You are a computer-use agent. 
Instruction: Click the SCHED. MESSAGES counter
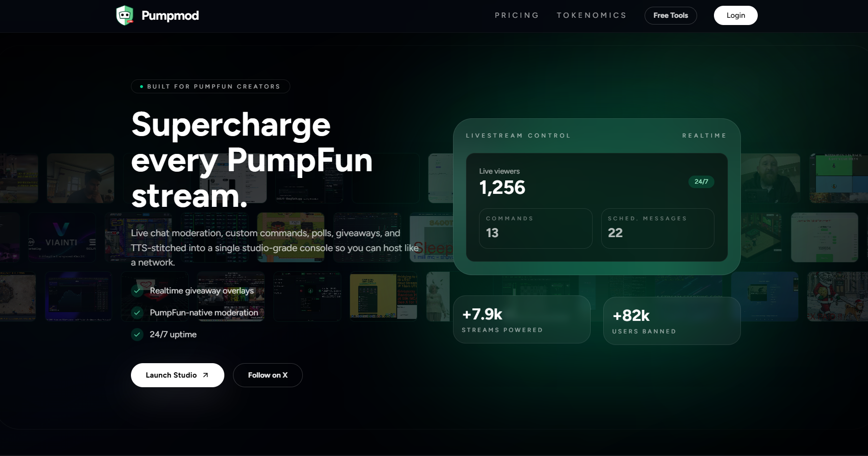658,228
